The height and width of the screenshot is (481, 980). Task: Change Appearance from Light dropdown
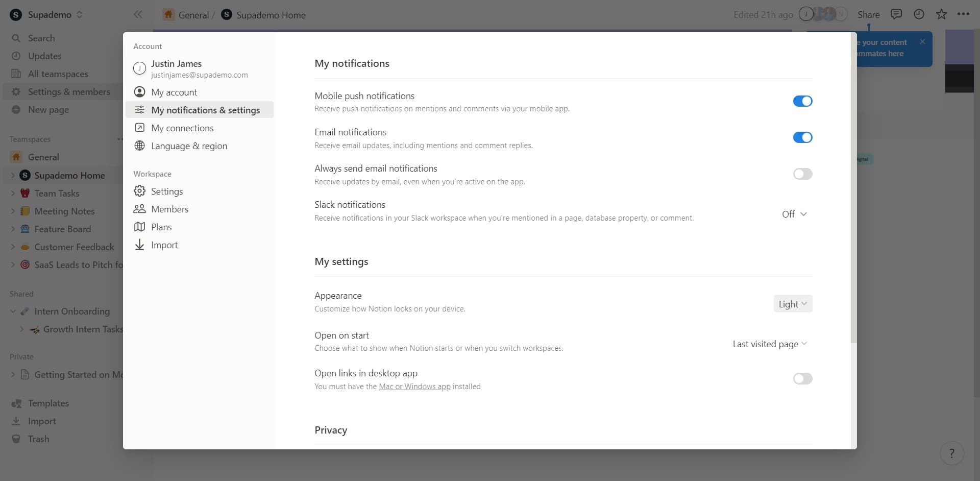[x=793, y=304]
